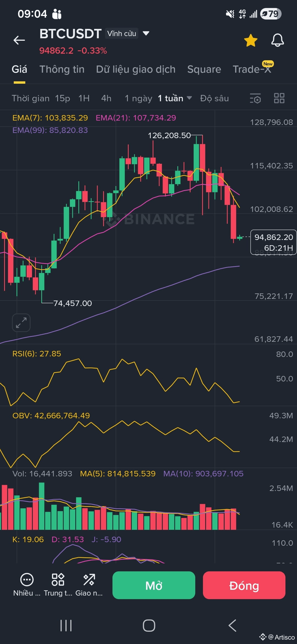Select the 1H timeframe
The width and height of the screenshot is (297, 644).
click(84, 98)
